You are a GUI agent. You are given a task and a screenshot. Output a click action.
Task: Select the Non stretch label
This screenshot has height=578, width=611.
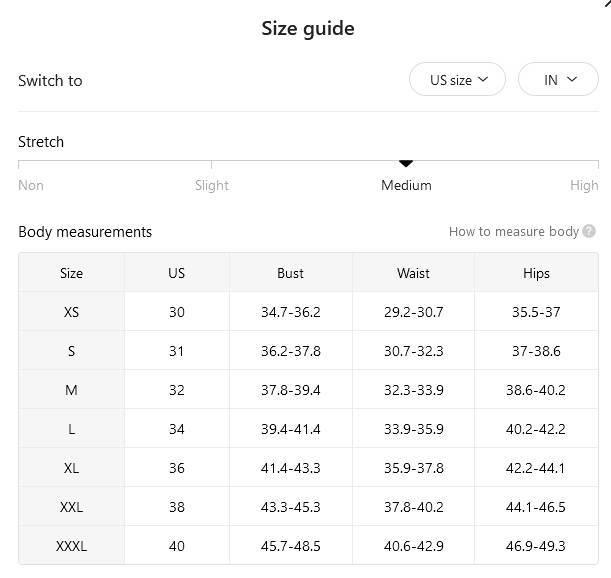coord(31,185)
